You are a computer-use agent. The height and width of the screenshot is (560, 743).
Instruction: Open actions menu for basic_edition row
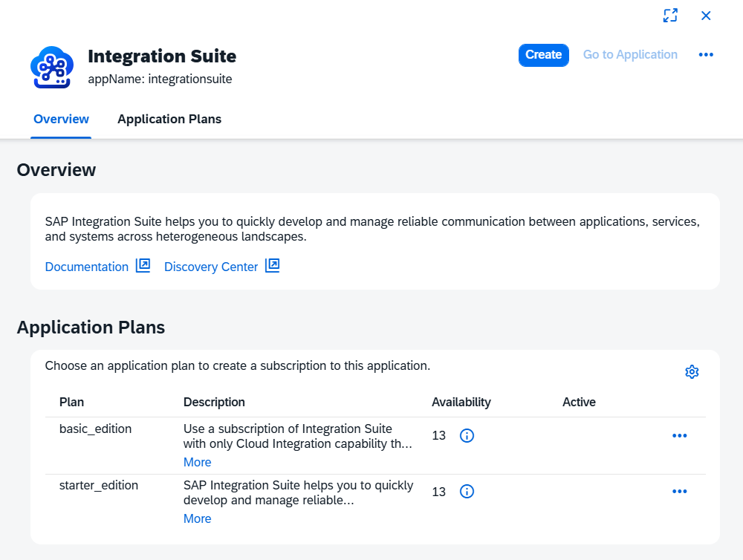680,435
